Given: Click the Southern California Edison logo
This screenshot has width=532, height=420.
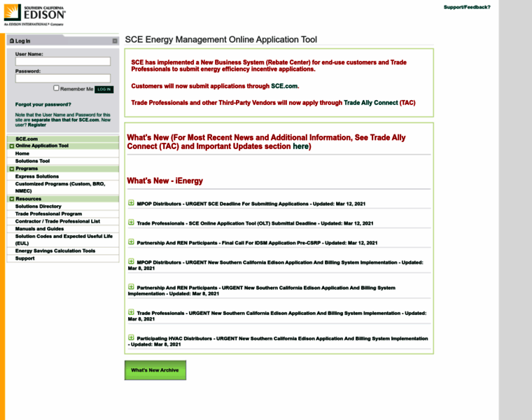Looking at the screenshot, I should [x=34, y=15].
